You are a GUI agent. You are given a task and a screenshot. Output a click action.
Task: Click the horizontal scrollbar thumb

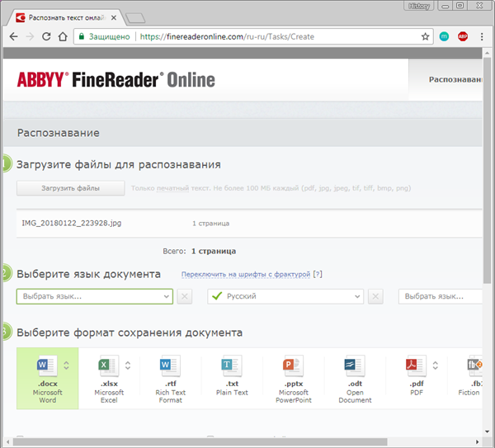200,441
